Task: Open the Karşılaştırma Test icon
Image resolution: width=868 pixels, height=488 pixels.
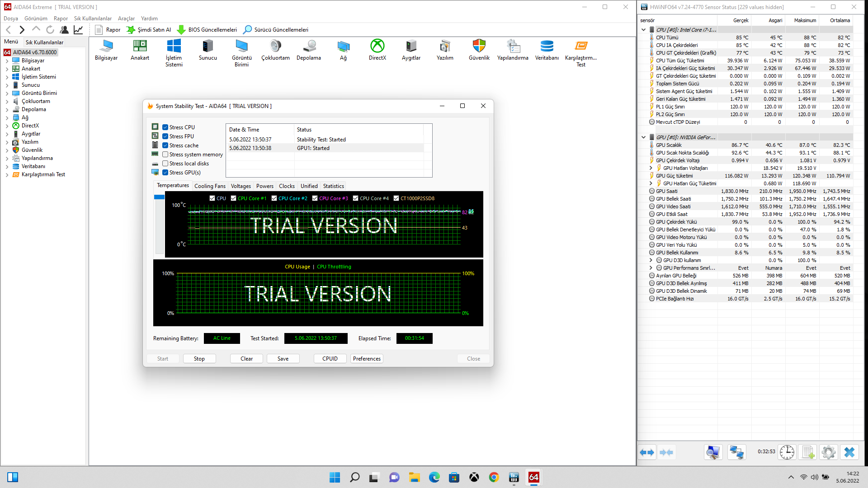Action: [581, 46]
